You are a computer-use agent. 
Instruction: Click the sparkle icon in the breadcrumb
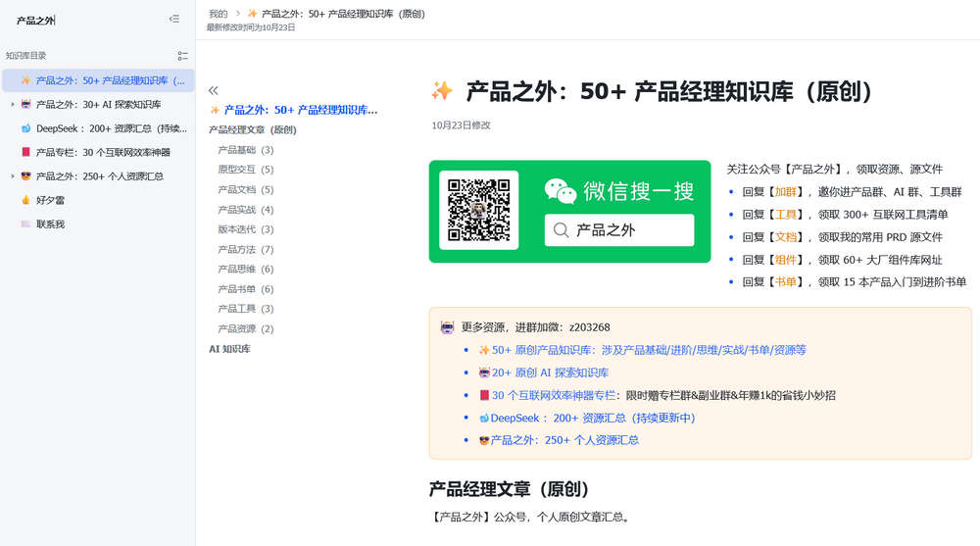coord(253,13)
